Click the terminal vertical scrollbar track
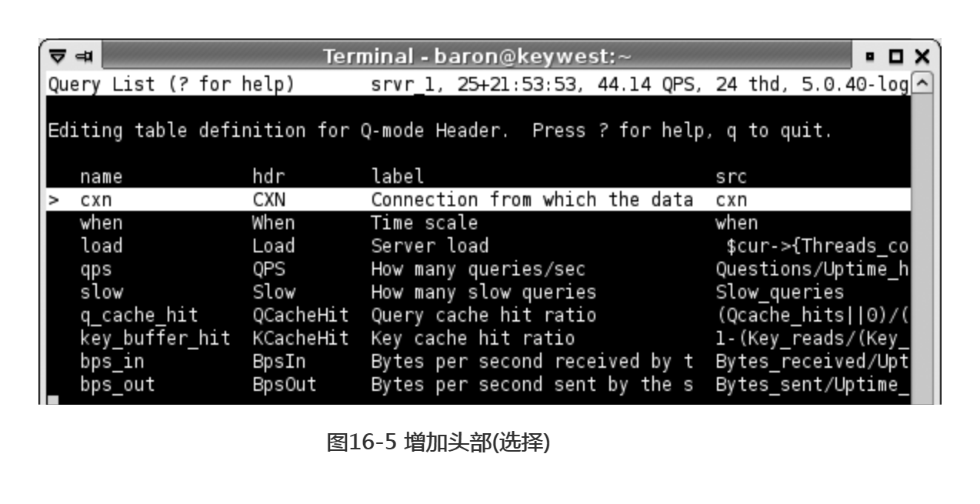Image resolution: width=980 pixels, height=504 pixels. coord(923,248)
